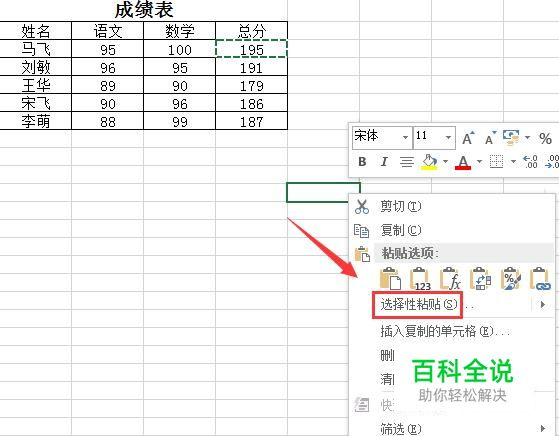Apply red font color A
This screenshot has width=559, height=436.
[x=463, y=162]
